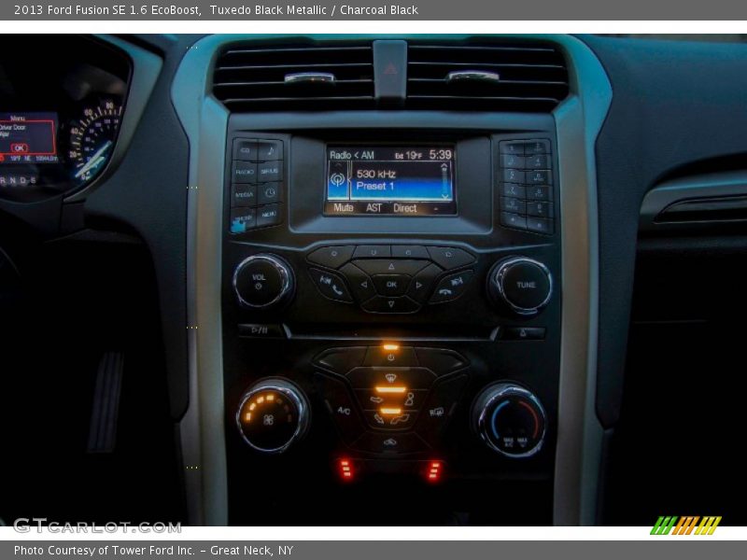Toggle the panel and floor airflow vent button
The height and width of the screenshot is (560, 747).
(x=391, y=400)
